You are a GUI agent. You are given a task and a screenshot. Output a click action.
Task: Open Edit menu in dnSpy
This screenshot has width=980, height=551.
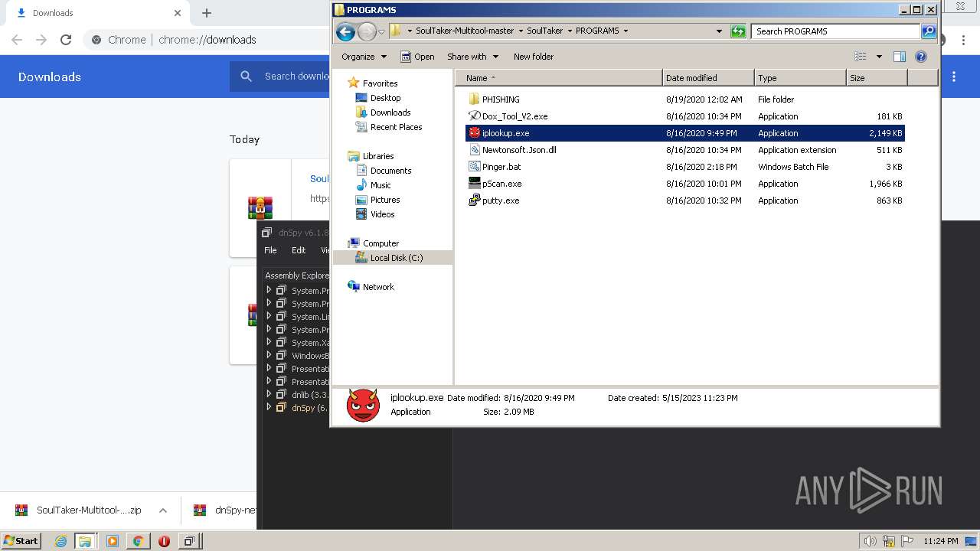(x=299, y=250)
